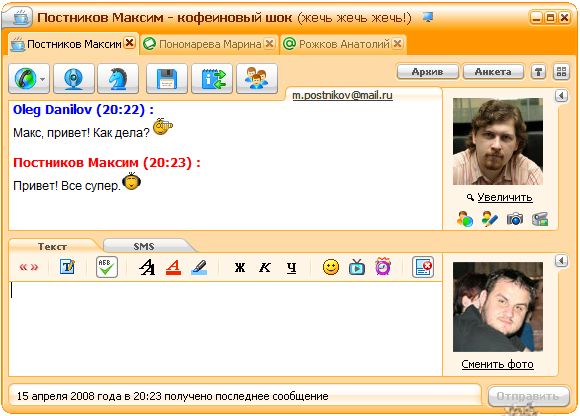Click the alarm clock buzz icon
The image size is (580, 416).
(383, 267)
